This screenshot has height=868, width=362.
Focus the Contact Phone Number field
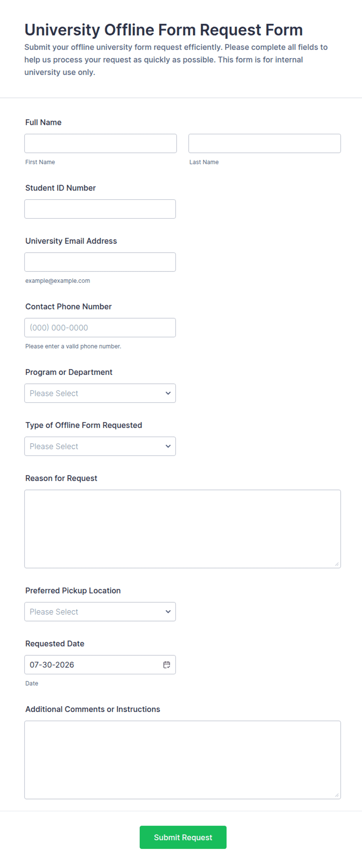click(x=100, y=327)
